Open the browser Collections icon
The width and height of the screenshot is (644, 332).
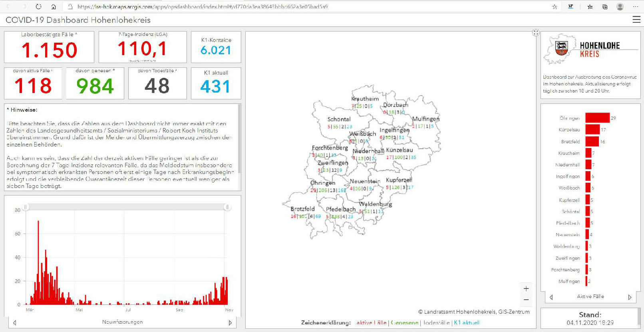point(605,6)
